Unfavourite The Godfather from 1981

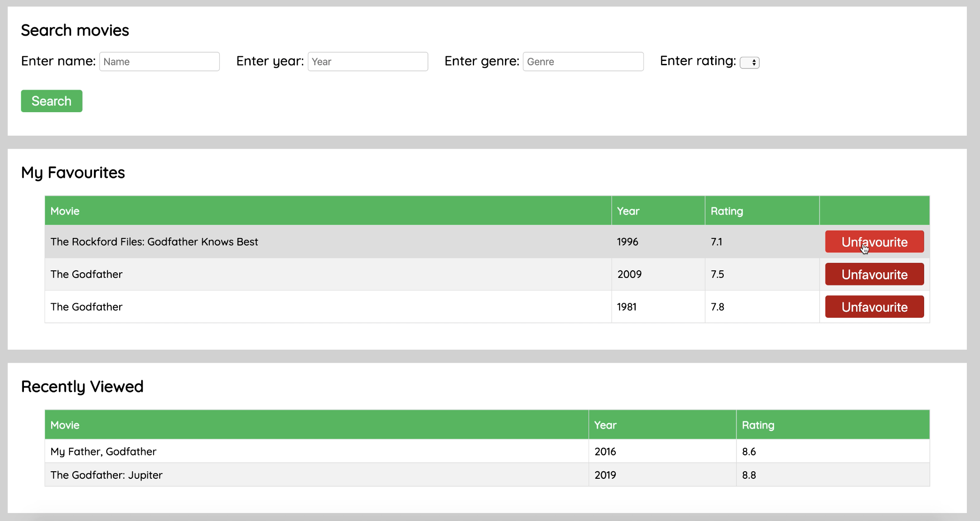(874, 306)
